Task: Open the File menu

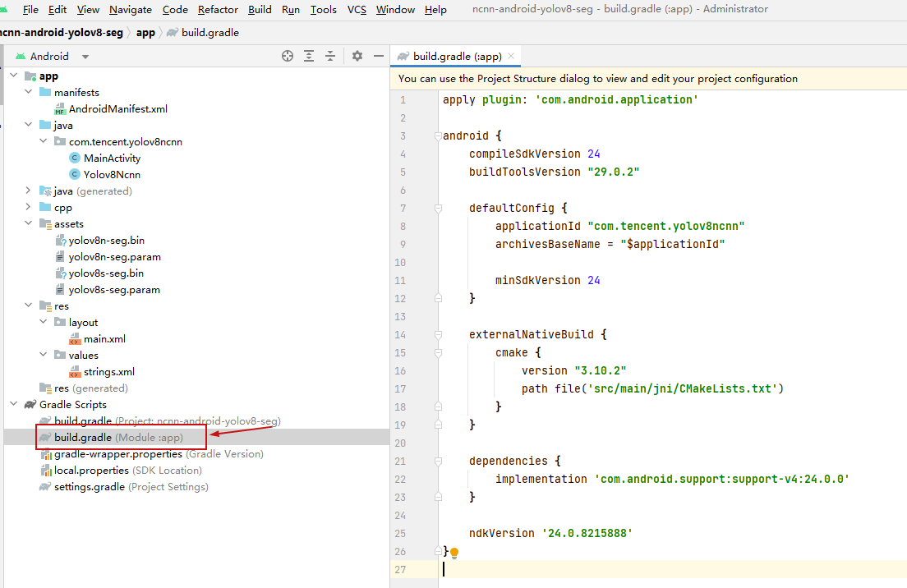Action: pos(30,9)
